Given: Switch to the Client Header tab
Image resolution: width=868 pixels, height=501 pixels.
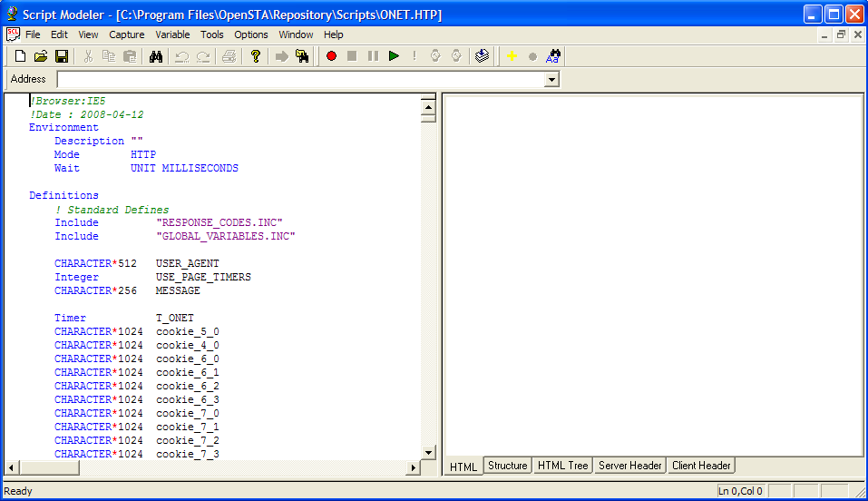Looking at the screenshot, I should pyautogui.click(x=701, y=466).
